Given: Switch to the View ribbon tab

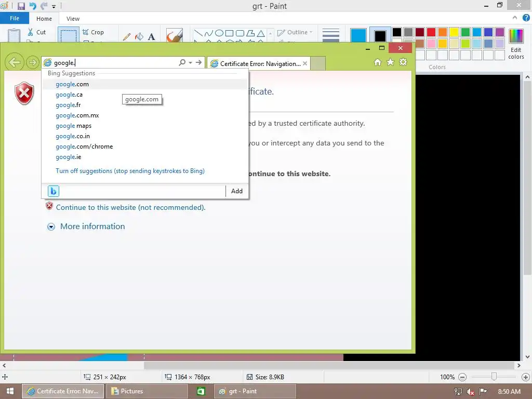Looking at the screenshot, I should 73,19.
